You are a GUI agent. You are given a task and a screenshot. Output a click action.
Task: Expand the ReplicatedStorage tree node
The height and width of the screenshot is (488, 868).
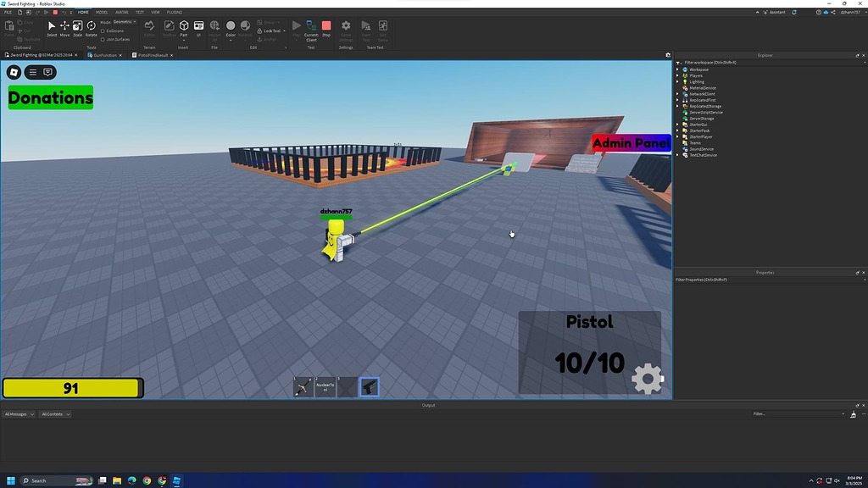click(x=677, y=106)
